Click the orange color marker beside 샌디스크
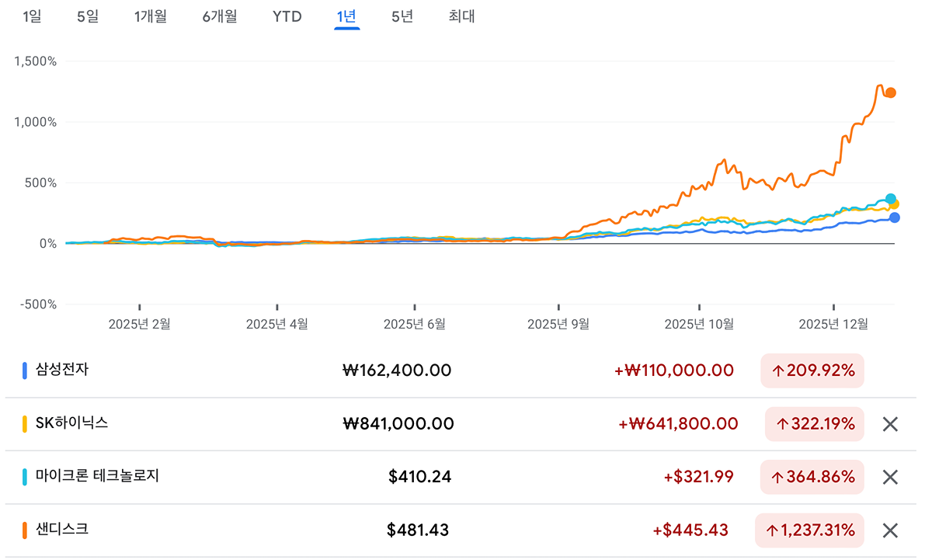 [26, 530]
